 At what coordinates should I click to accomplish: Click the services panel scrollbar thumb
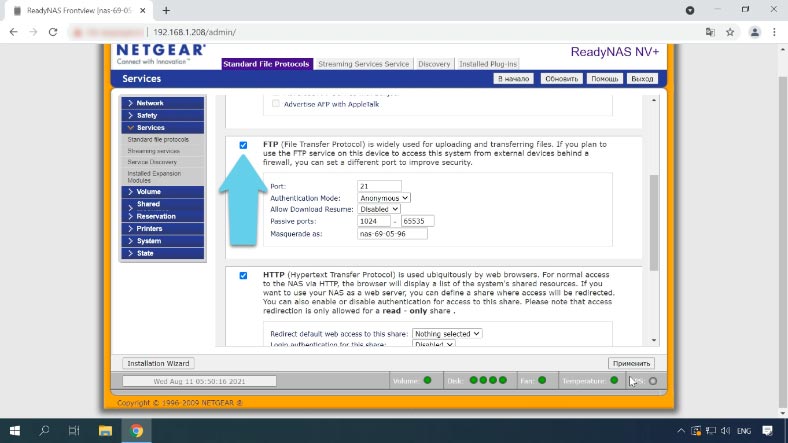[654, 223]
